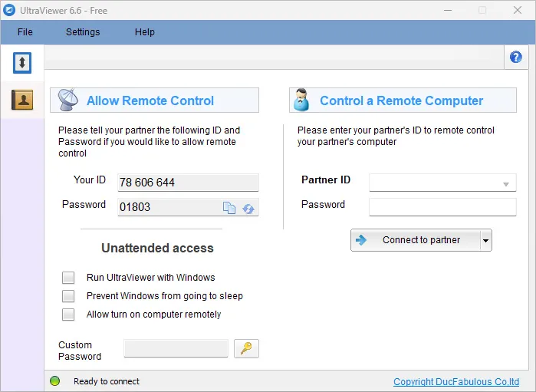
Task: Focus the partner Password input field
Action: pos(442,207)
